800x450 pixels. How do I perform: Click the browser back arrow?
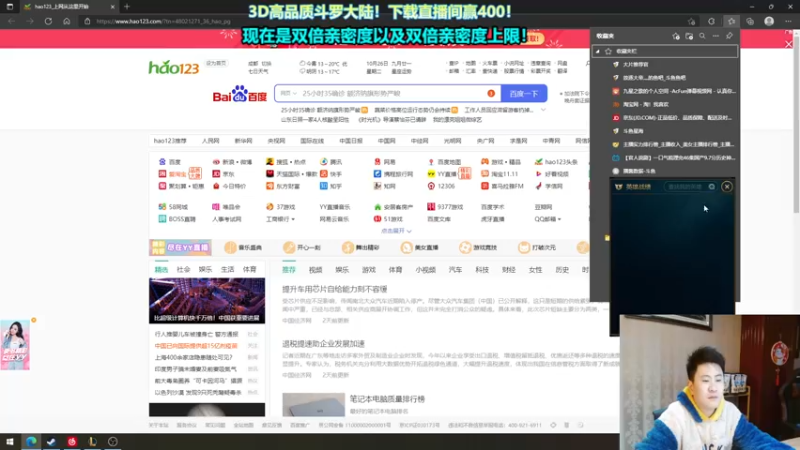(11, 21)
